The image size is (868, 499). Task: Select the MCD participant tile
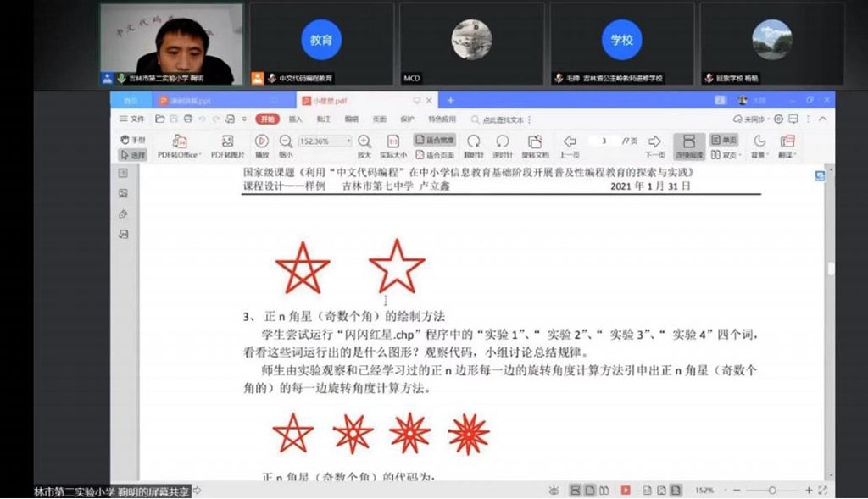click(x=471, y=44)
